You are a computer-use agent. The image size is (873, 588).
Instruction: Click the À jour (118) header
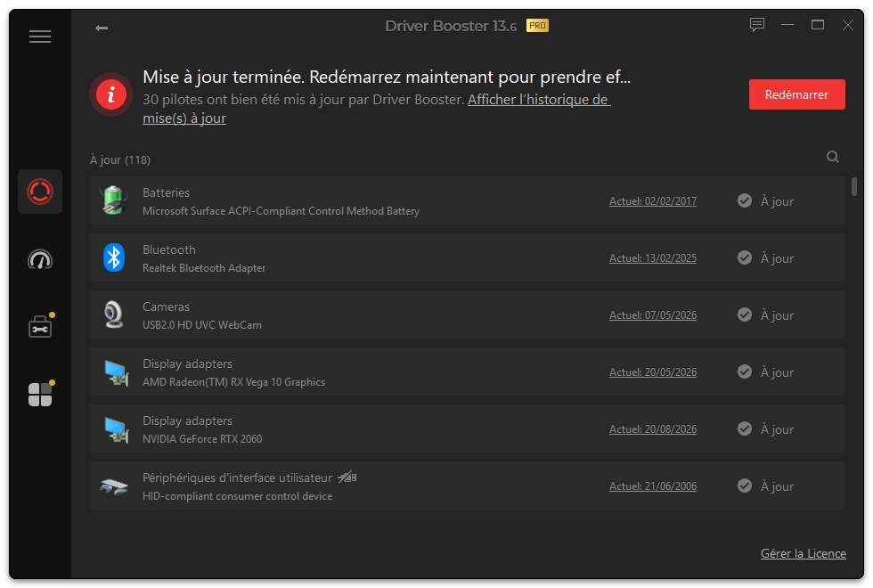pos(120,159)
